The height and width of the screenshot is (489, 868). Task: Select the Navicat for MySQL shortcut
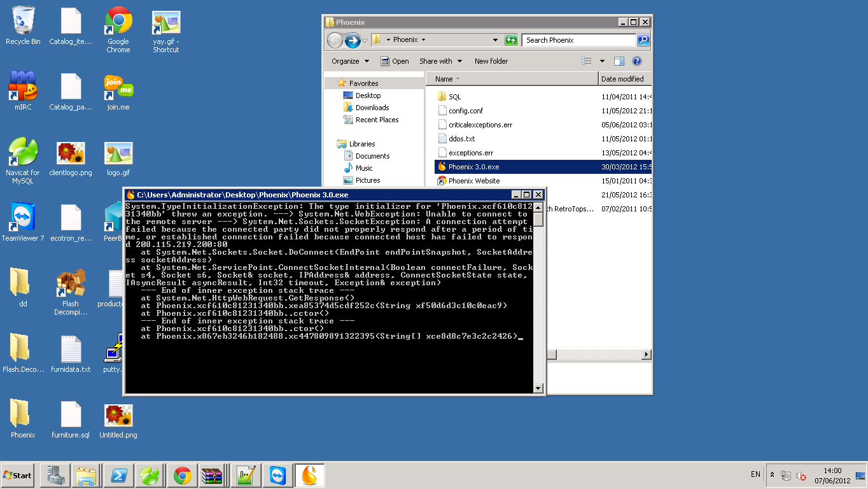point(23,161)
